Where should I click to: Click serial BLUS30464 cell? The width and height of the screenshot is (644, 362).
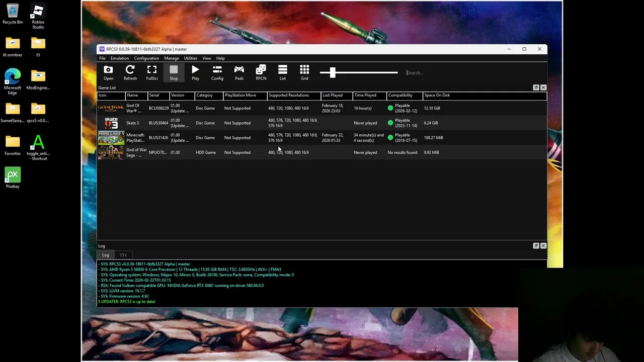[158, 123]
